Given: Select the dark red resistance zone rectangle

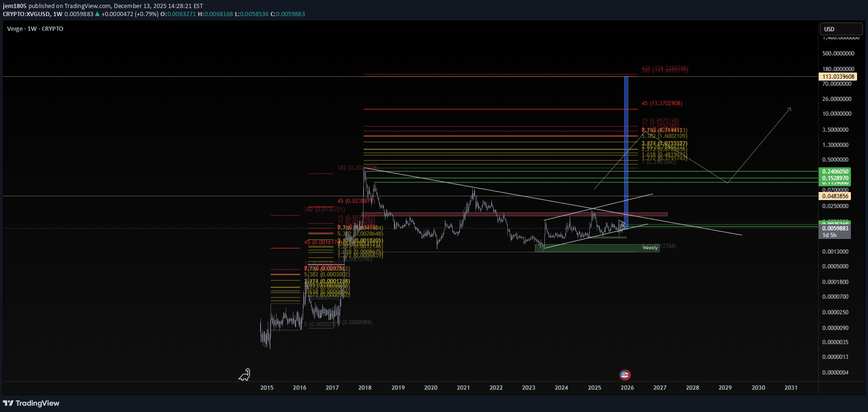Looking at the screenshot, I should click(x=522, y=214).
